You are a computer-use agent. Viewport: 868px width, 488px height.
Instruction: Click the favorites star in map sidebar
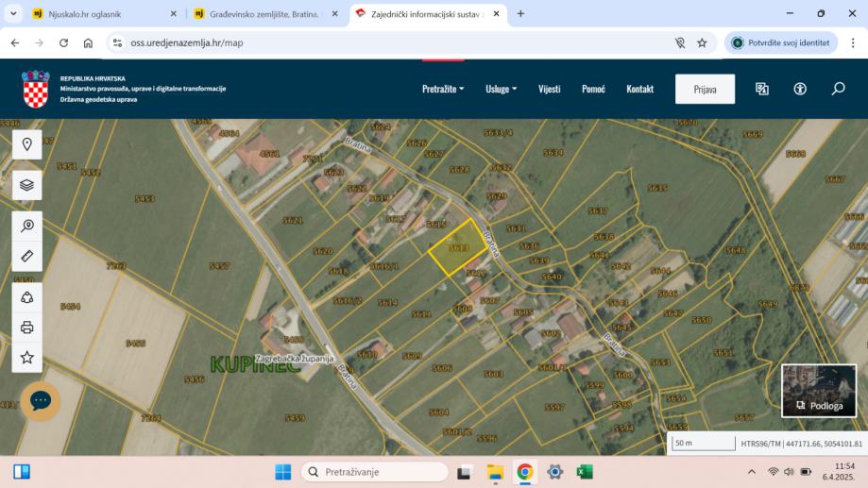27,358
